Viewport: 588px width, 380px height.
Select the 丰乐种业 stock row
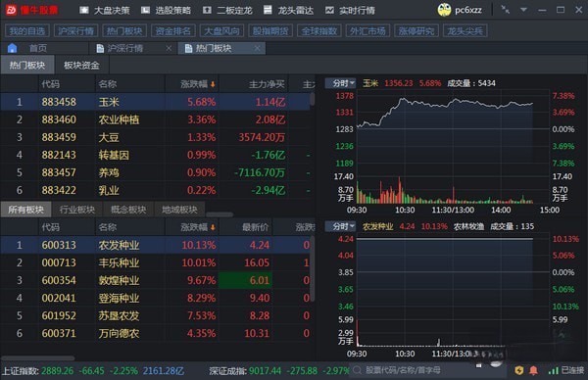[155, 262]
